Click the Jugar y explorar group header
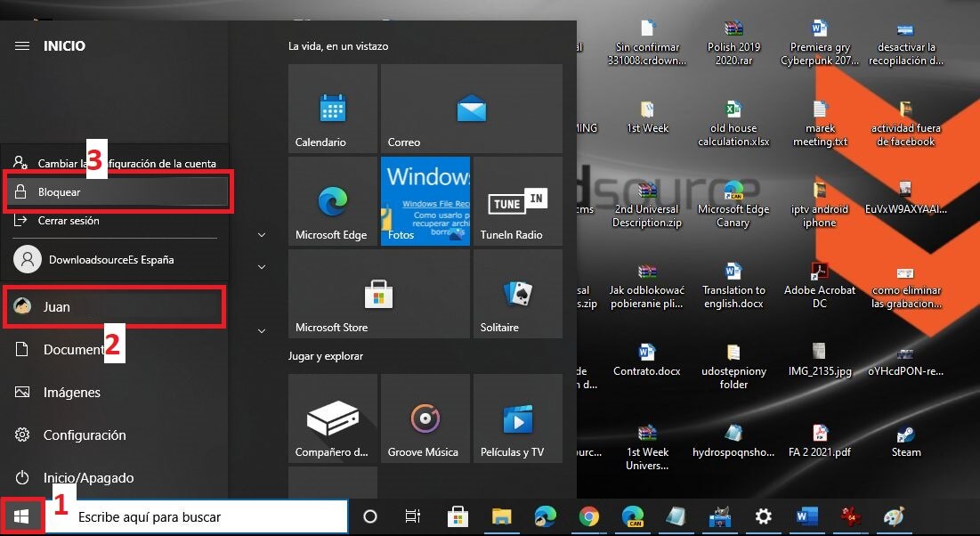980x536 pixels. click(x=326, y=356)
